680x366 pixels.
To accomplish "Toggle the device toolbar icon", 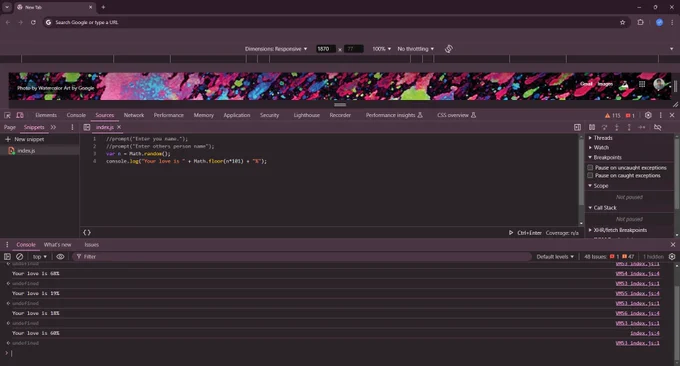I will pos(20,115).
